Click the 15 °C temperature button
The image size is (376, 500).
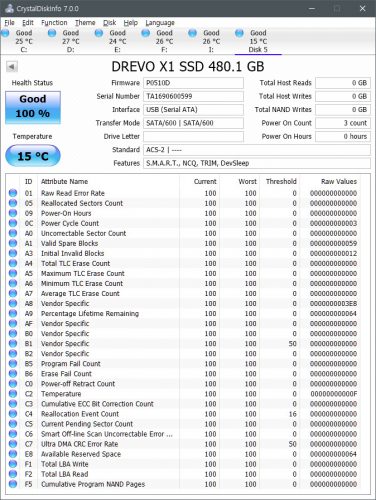pyautogui.click(x=33, y=156)
